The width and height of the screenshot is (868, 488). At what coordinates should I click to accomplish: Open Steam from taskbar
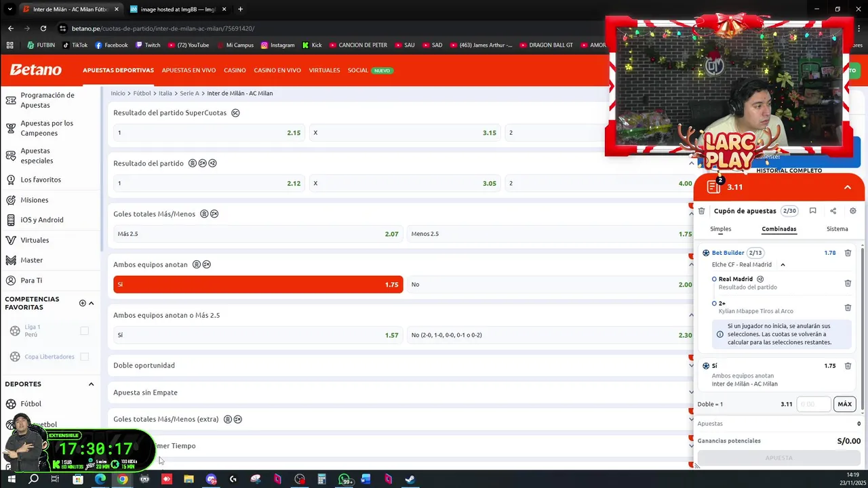410,479
